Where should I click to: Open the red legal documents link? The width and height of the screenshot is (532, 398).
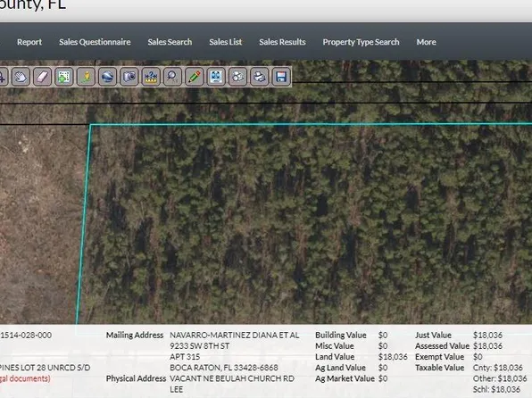click(25, 378)
